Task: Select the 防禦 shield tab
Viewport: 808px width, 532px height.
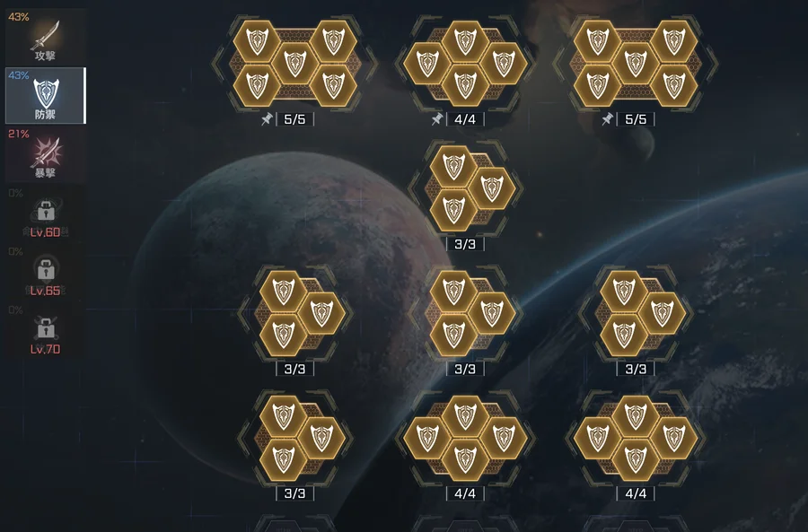Action: coord(46,95)
